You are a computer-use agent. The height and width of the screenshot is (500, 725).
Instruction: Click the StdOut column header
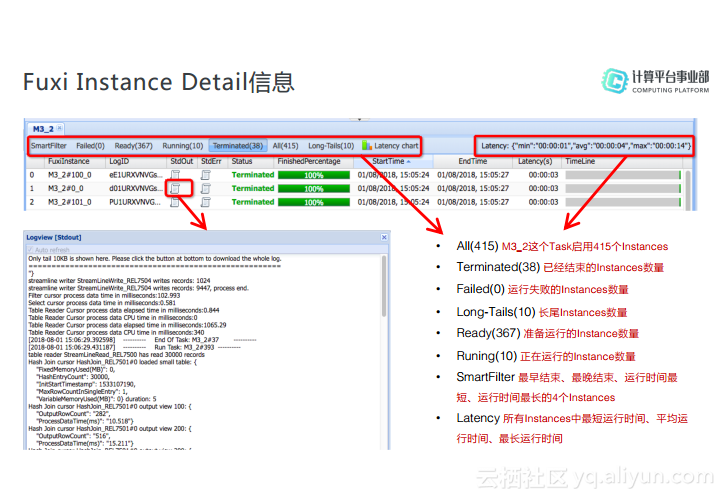182,161
